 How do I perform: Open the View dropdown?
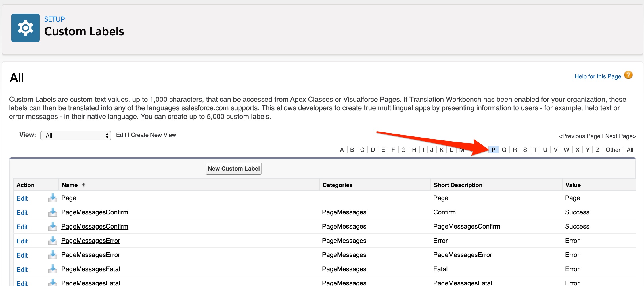pyautogui.click(x=76, y=136)
